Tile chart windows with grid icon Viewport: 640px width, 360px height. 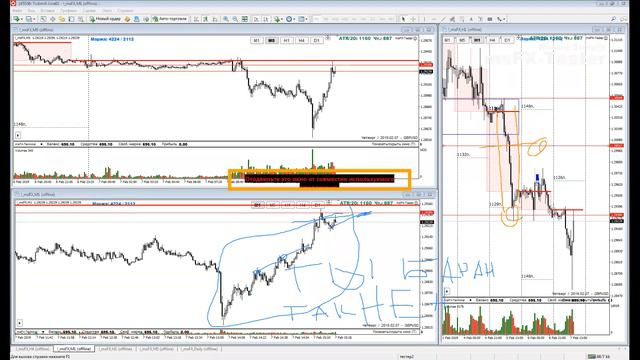pyautogui.click(x=244, y=19)
